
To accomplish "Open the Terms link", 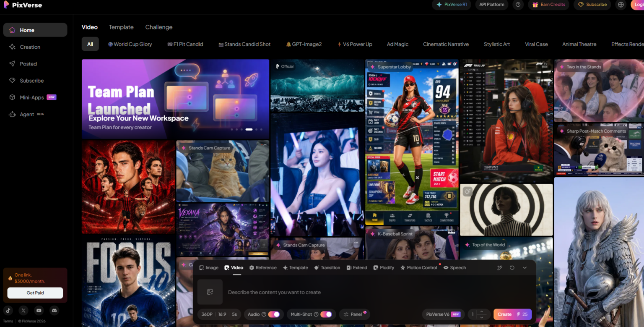I will (x=8, y=321).
